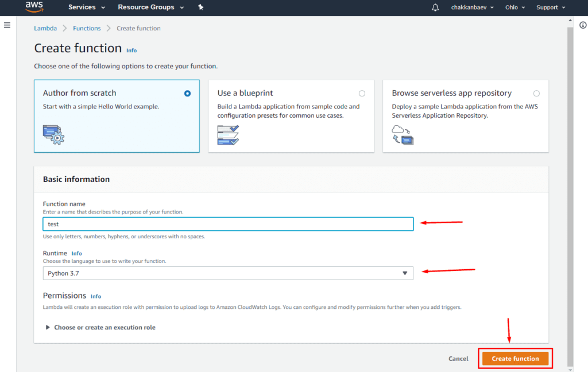The width and height of the screenshot is (588, 372).
Task: Click the blueprint checklist illustration icon
Action: tap(228, 134)
